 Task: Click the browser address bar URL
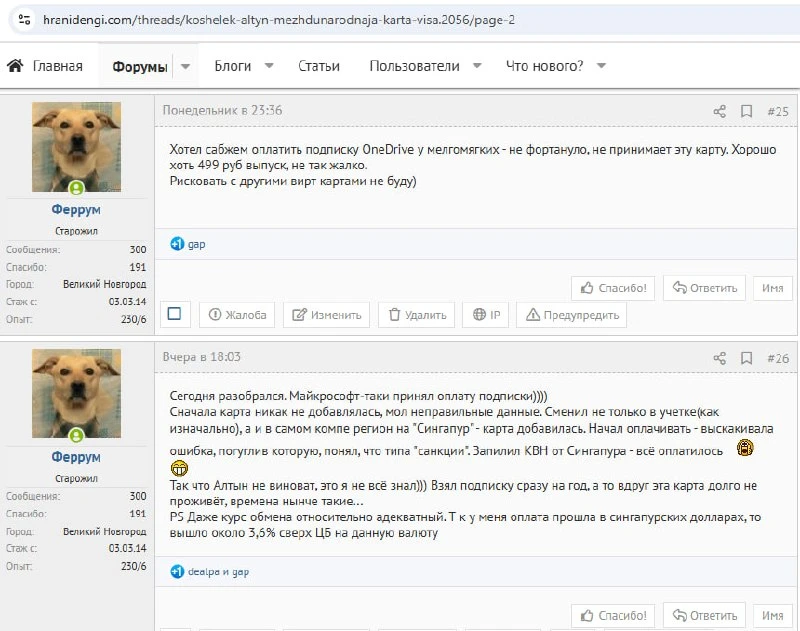[279, 20]
